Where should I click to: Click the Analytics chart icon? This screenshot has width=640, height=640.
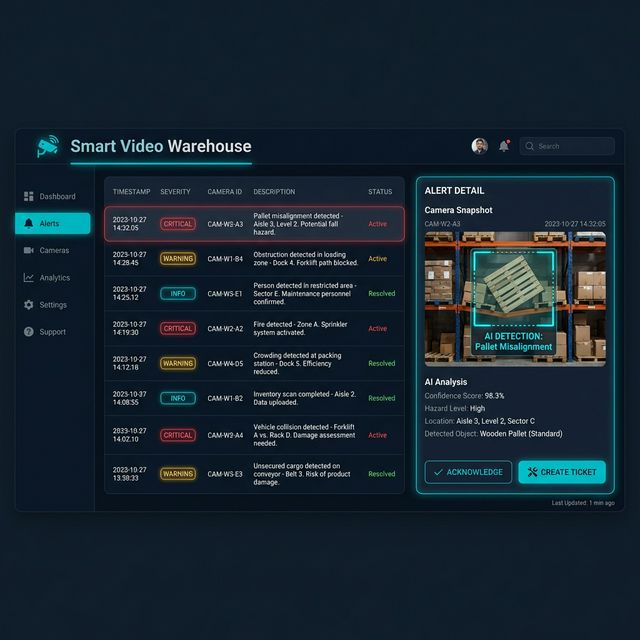tap(29, 278)
